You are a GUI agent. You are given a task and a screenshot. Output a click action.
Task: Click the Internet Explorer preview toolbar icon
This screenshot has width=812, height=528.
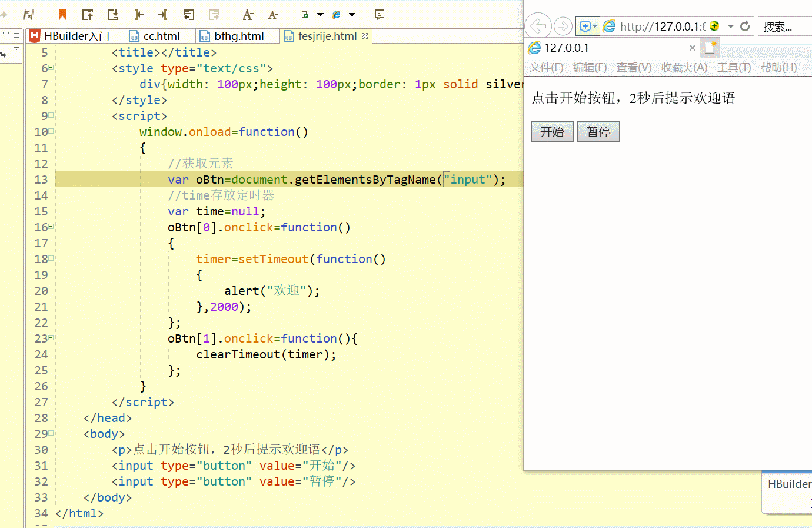(x=337, y=15)
